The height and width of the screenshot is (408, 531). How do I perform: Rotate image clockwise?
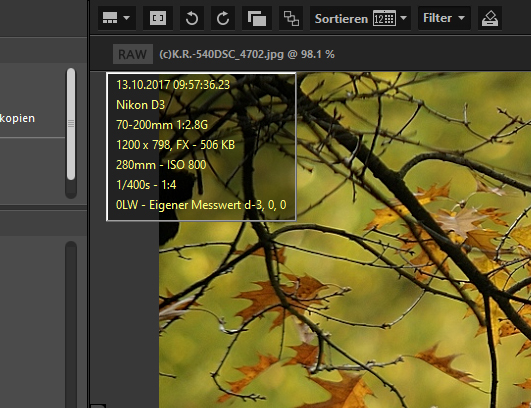coord(223,18)
